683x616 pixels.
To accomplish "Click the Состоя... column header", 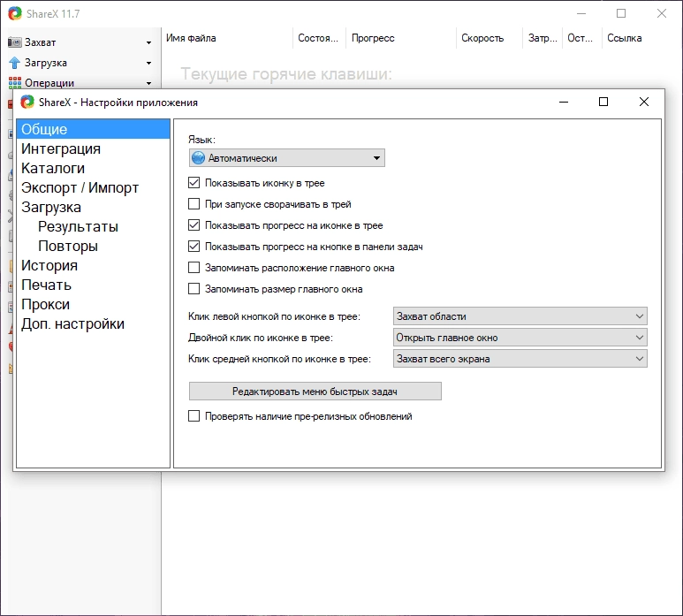I will (319, 38).
